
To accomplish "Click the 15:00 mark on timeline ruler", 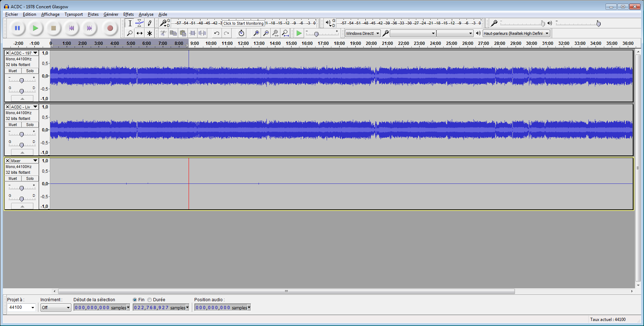I will (291, 43).
